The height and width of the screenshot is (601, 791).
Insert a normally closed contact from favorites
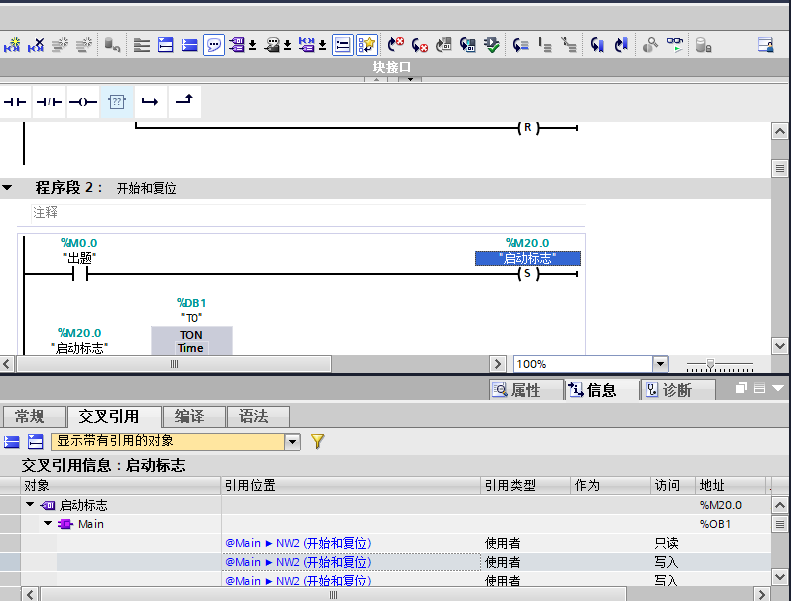tap(49, 102)
